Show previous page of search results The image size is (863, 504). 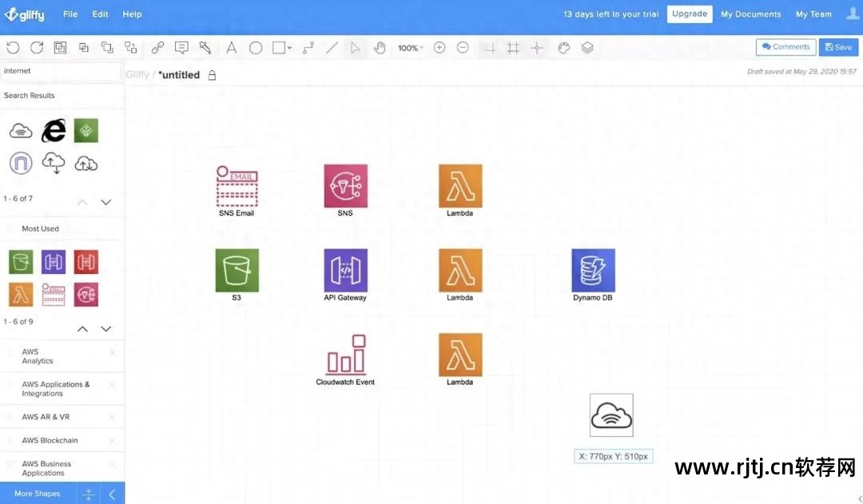coord(82,202)
